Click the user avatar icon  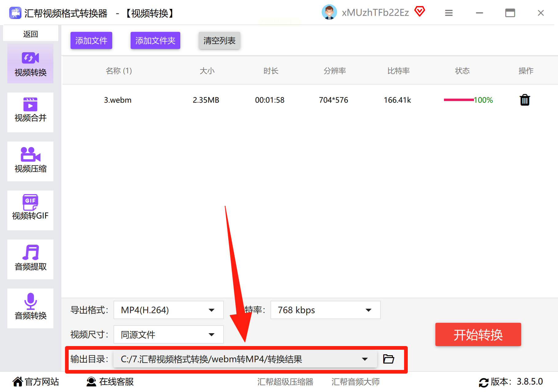[x=329, y=12]
